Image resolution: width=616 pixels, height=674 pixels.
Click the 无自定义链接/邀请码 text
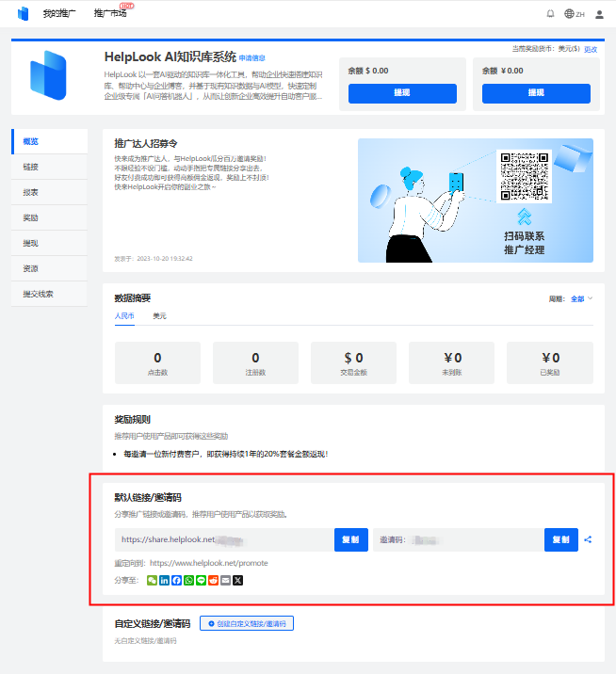(145, 641)
